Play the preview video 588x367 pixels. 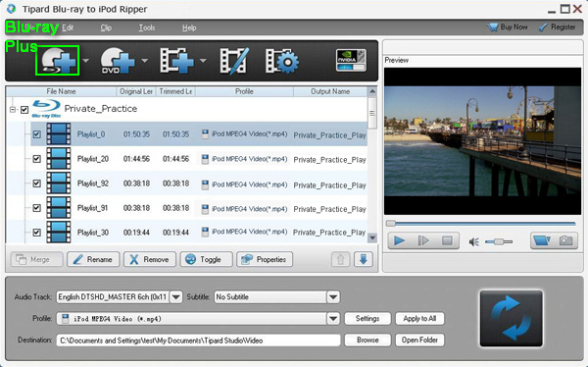(x=400, y=240)
